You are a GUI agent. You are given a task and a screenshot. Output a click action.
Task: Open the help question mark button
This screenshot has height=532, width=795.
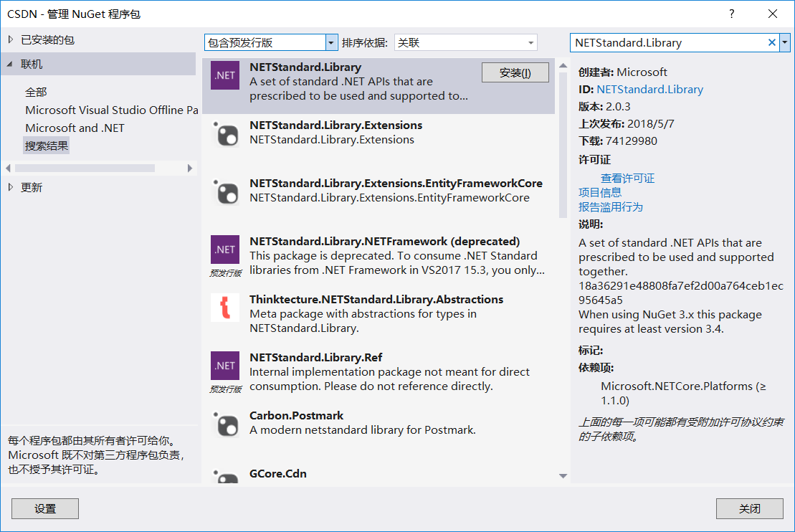click(731, 14)
